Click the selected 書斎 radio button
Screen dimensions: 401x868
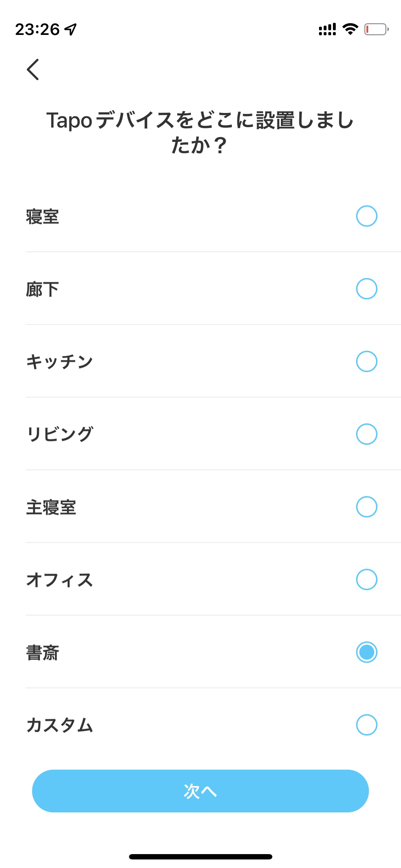click(x=366, y=652)
